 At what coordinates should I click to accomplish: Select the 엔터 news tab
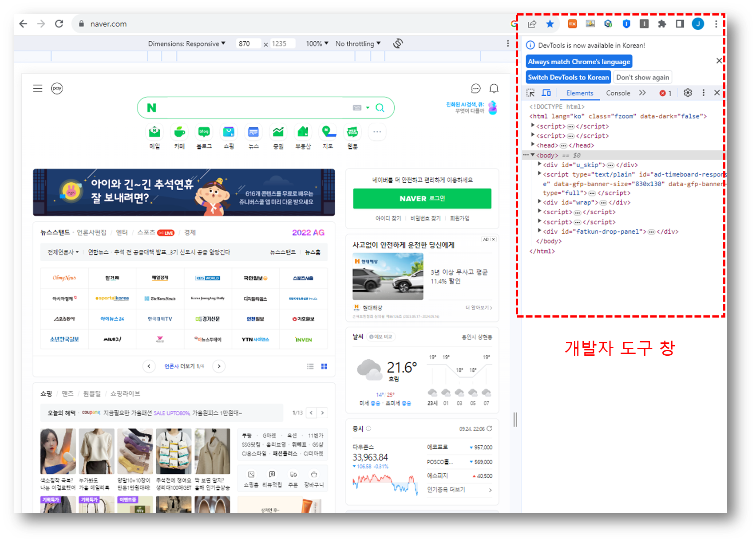(122, 232)
